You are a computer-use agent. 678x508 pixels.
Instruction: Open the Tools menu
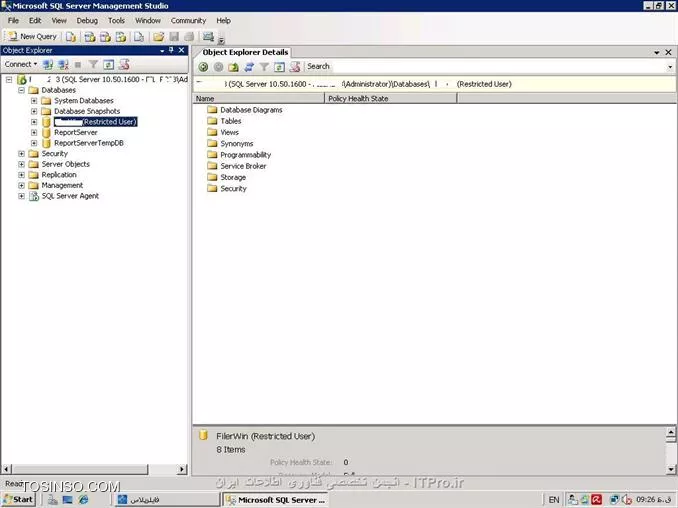(116, 20)
